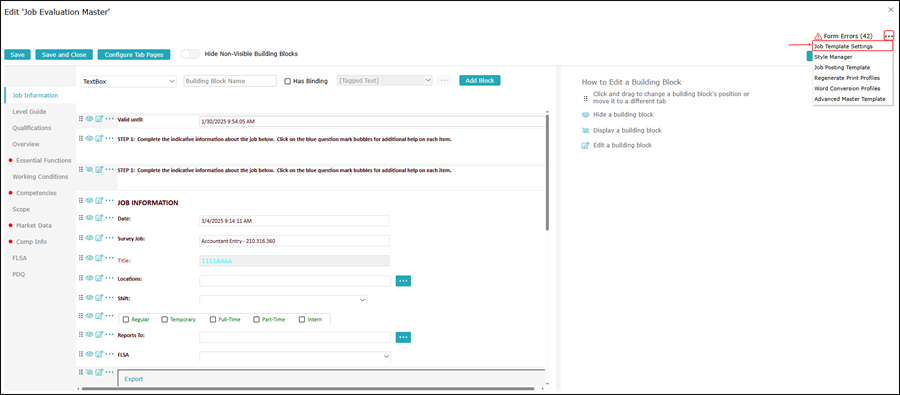Show the hidden Export block (crossed eye)
This screenshot has height=395, width=900.
[x=90, y=373]
